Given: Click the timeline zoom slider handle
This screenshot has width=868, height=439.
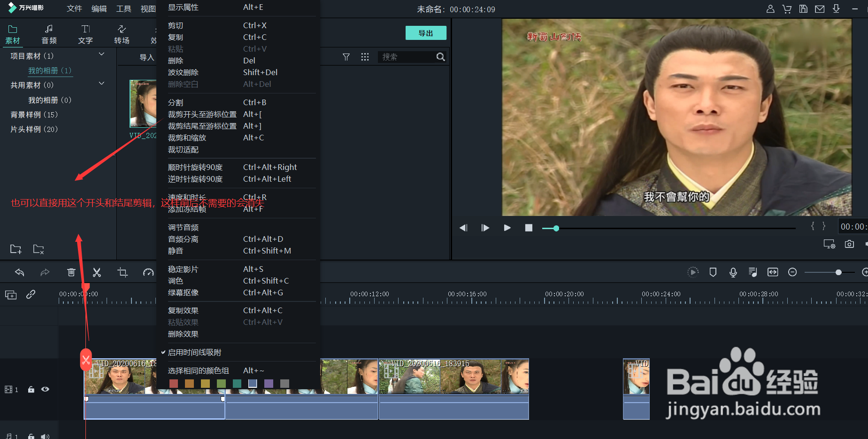Looking at the screenshot, I should [838, 272].
